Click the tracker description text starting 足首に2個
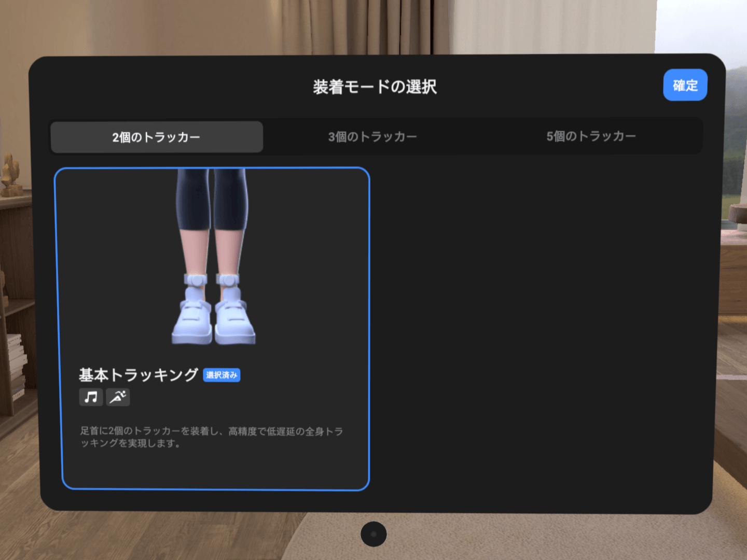 tap(211, 437)
